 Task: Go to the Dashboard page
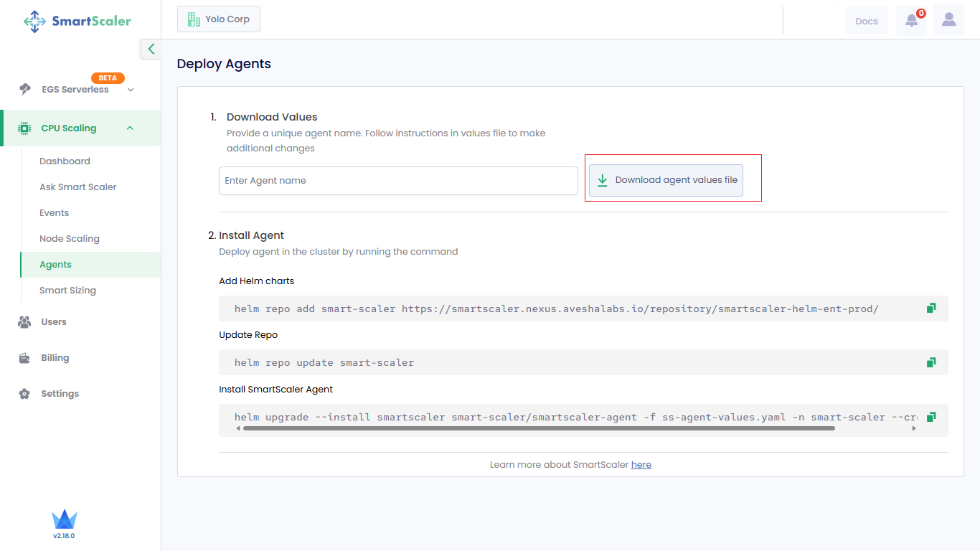pos(65,161)
